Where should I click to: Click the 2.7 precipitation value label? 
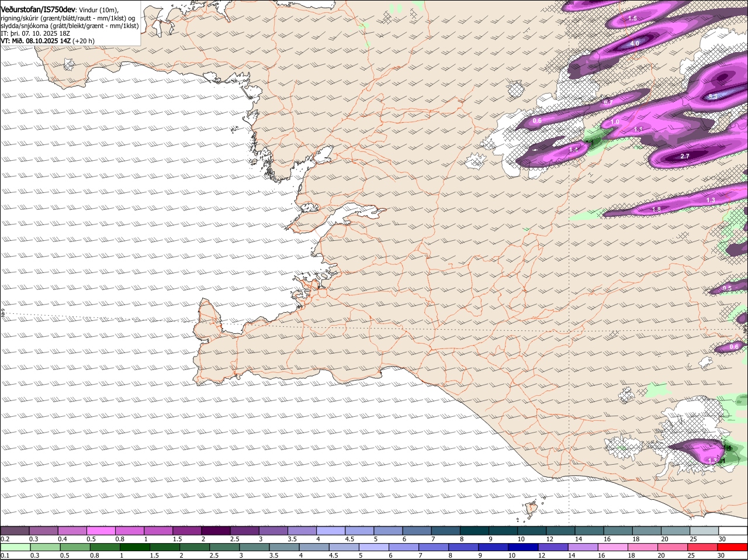[685, 156]
